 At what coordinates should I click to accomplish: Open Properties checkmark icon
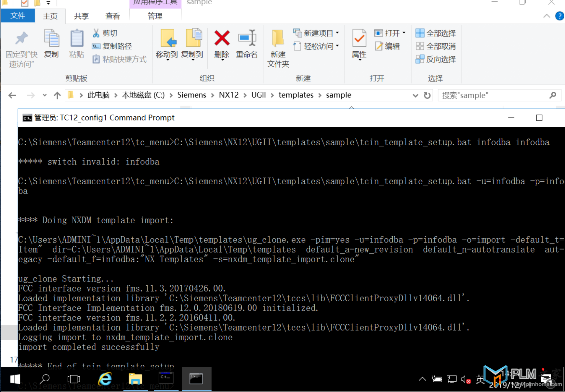(359, 38)
